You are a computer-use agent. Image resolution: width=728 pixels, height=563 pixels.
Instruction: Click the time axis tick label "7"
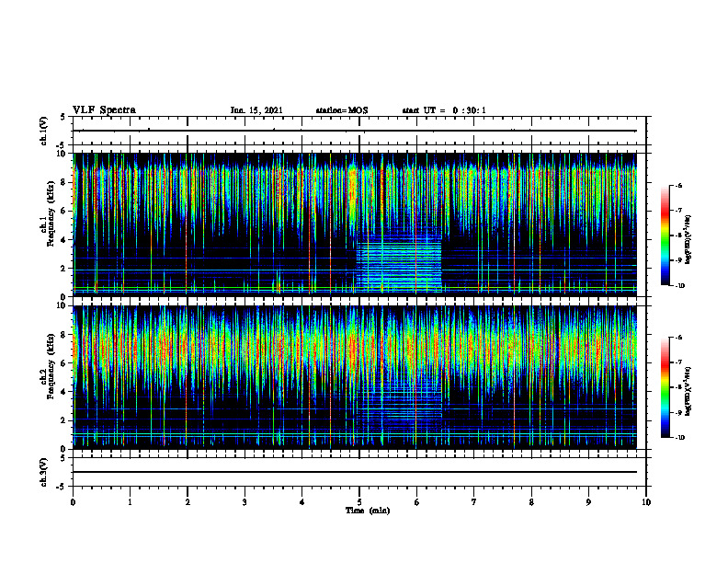click(474, 502)
